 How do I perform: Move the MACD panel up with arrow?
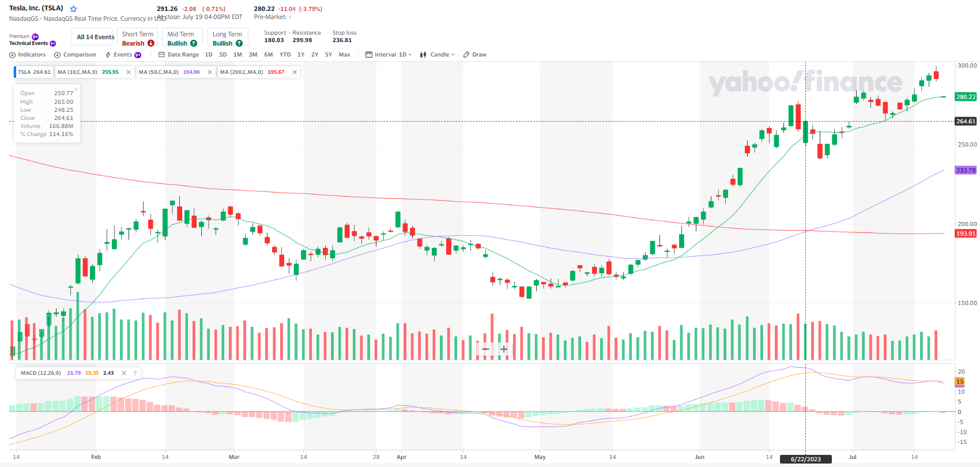[x=135, y=373]
